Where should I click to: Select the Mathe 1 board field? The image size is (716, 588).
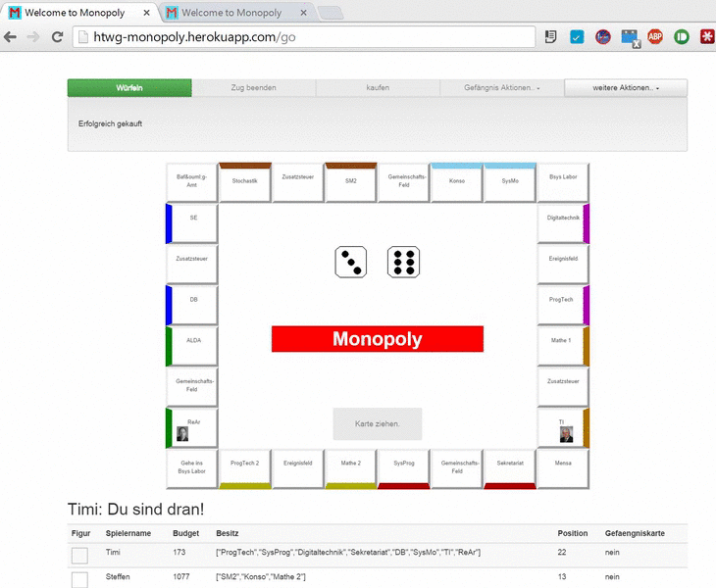pos(563,346)
